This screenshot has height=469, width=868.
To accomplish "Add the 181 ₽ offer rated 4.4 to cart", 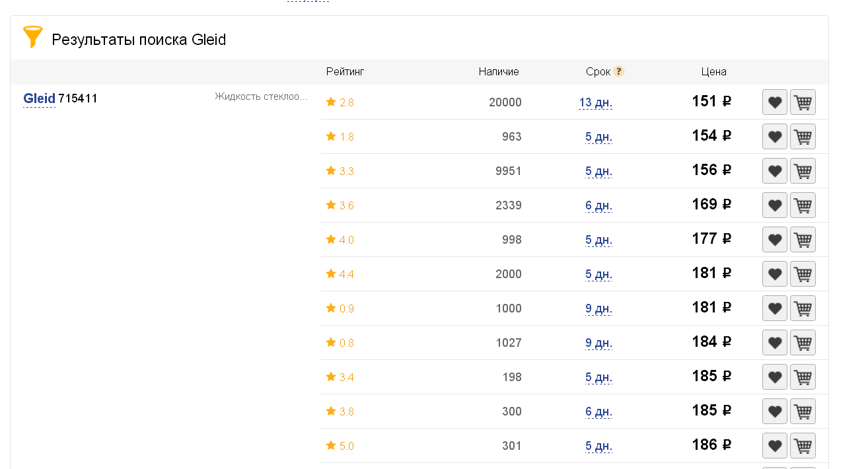I will tap(803, 274).
